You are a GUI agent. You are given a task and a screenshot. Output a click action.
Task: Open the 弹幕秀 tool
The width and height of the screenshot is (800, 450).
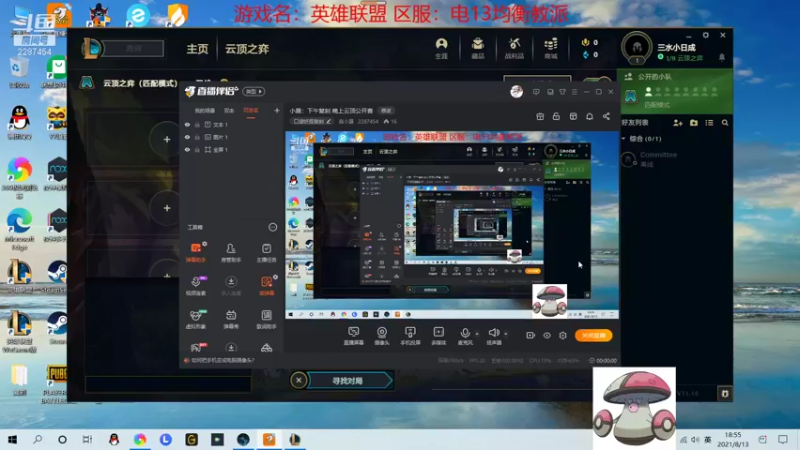tap(231, 319)
